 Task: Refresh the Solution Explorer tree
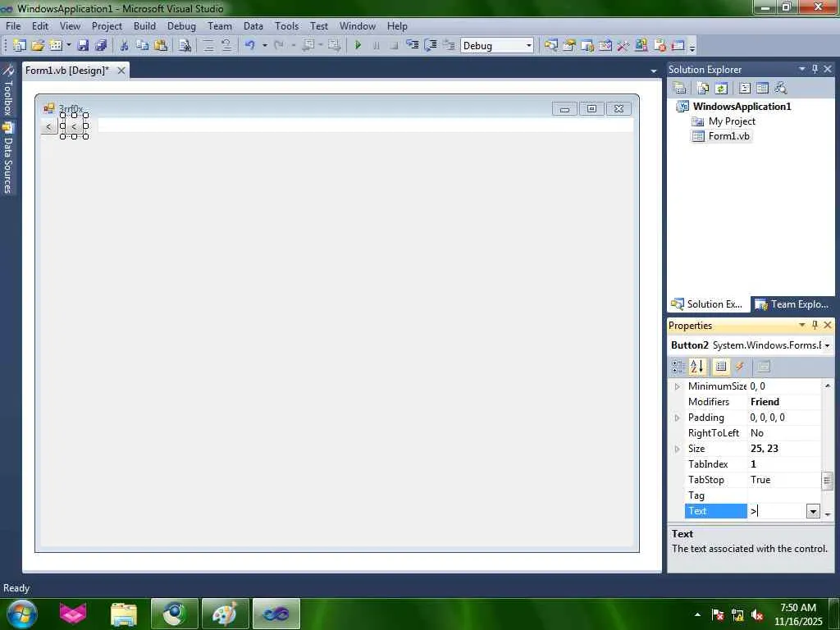coord(721,88)
